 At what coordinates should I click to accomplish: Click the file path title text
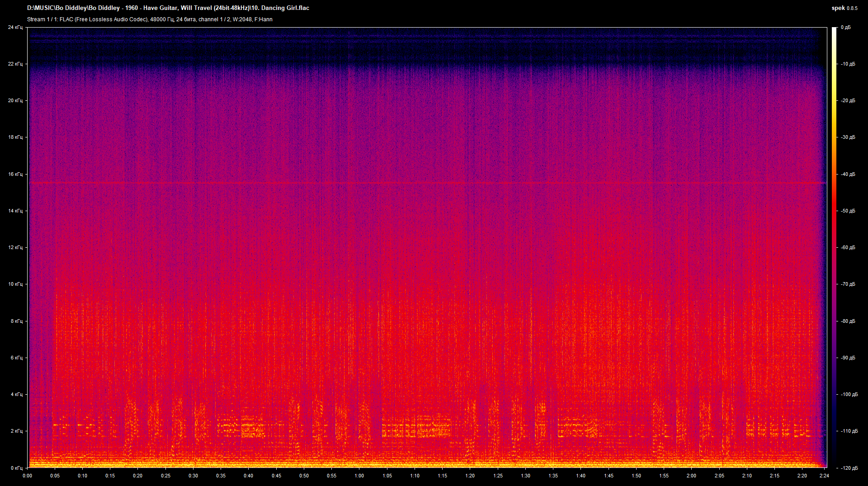pos(168,8)
